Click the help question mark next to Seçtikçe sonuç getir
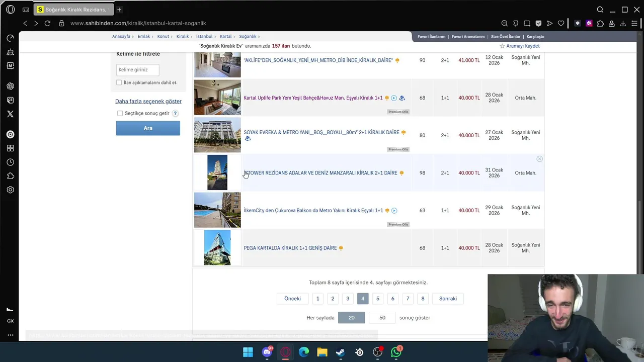 [175, 114]
